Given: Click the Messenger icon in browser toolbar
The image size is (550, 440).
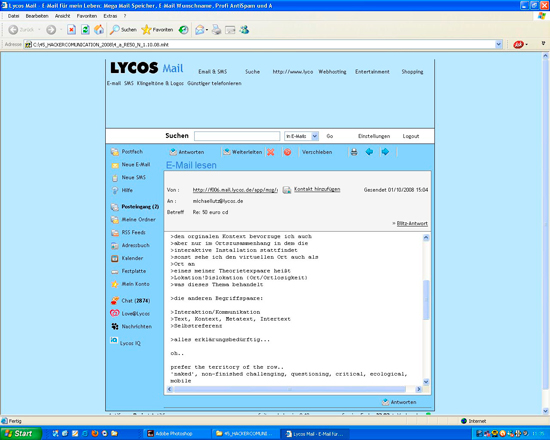Looking at the screenshot, I should 244,30.
